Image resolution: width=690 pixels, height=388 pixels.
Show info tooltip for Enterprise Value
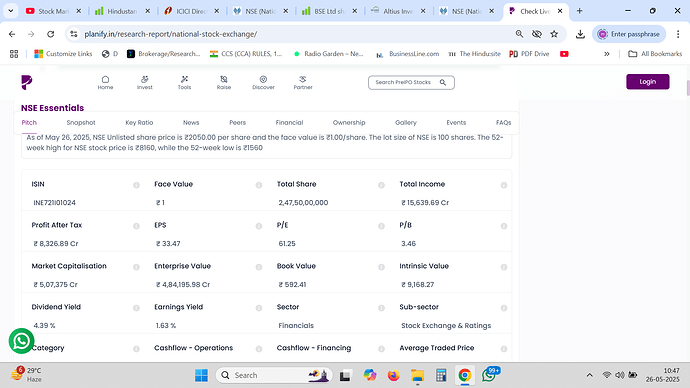tap(259, 267)
